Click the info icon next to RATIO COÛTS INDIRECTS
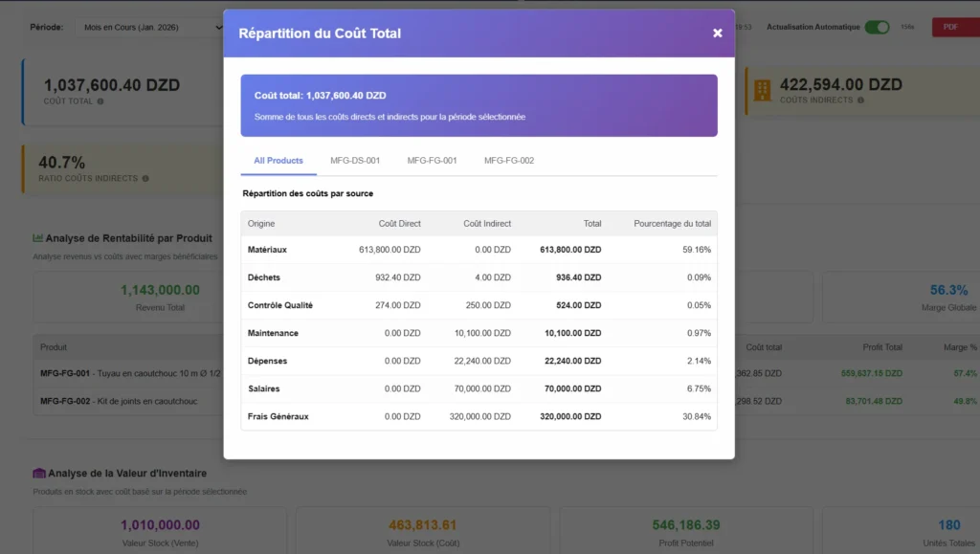980x554 pixels. (x=145, y=178)
